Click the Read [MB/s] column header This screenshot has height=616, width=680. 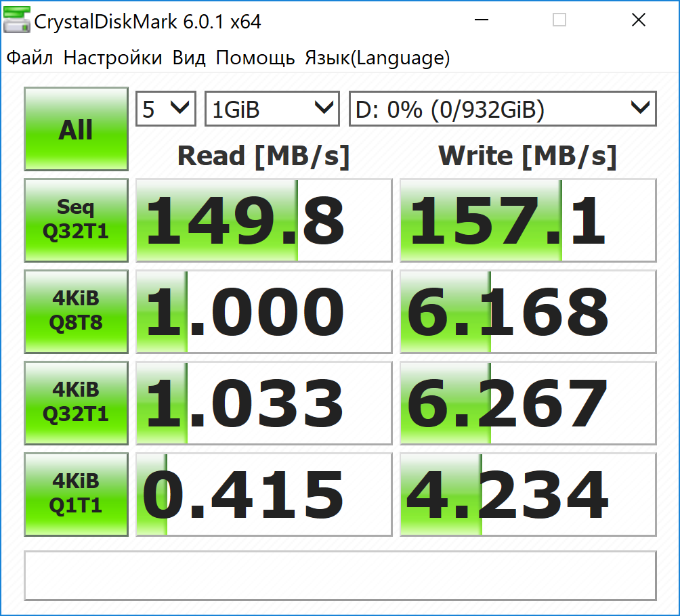263,156
